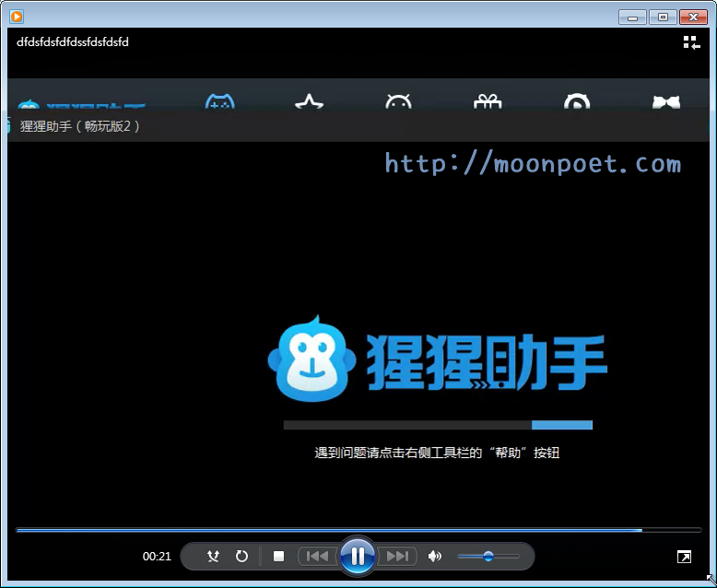The height and width of the screenshot is (588, 717).
Task: Maximize the Media Player window
Action: click(x=662, y=17)
